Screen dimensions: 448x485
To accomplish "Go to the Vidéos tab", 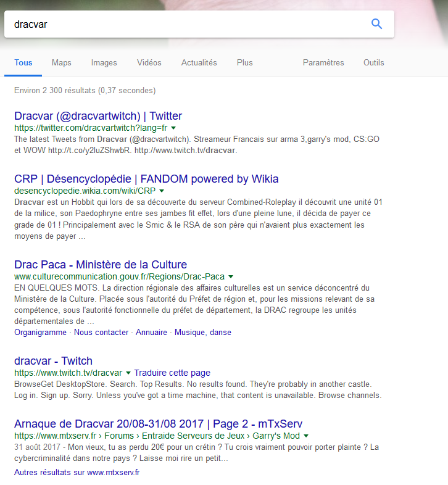I will pos(149,62).
